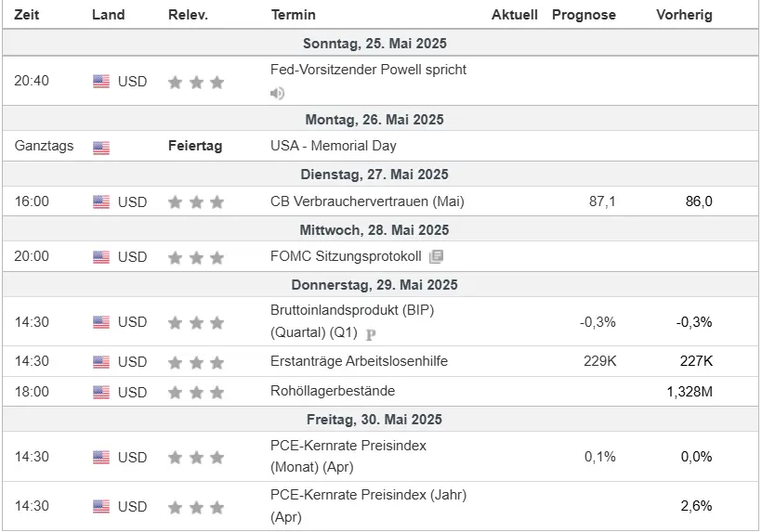Click the Relev. column header
762x532 pixels.
pos(188,15)
